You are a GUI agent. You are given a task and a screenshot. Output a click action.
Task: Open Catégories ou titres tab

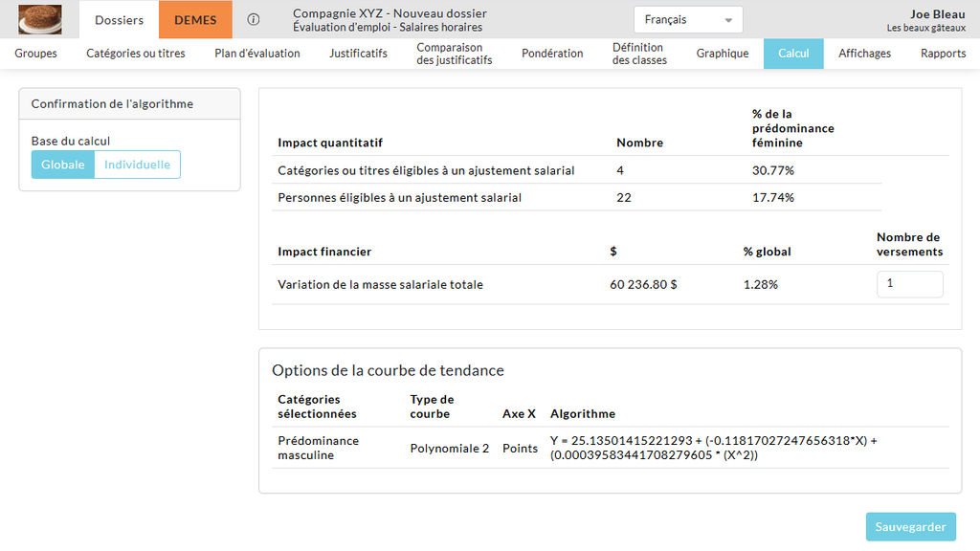tap(136, 54)
